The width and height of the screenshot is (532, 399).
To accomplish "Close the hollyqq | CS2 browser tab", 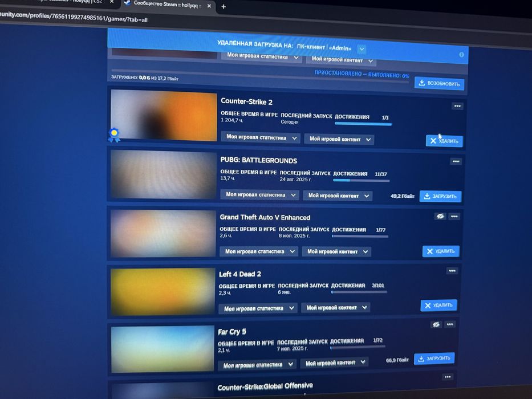I will 112,2.
